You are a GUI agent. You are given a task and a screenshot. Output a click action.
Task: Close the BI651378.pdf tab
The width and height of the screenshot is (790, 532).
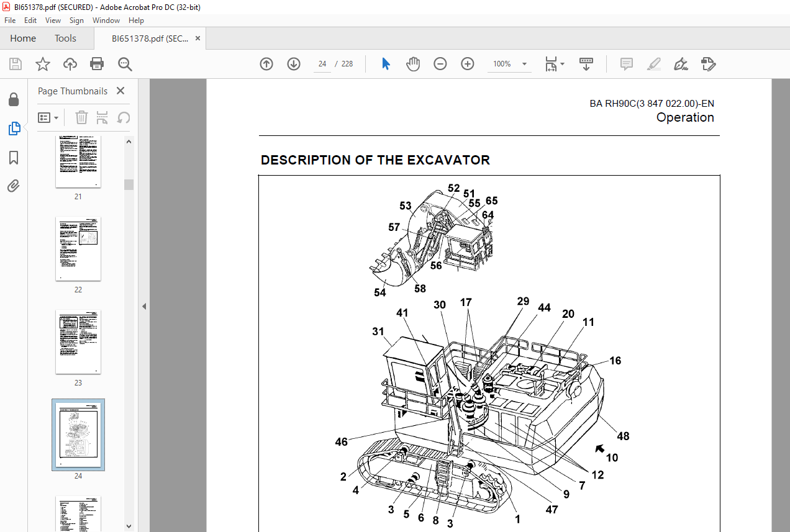198,38
